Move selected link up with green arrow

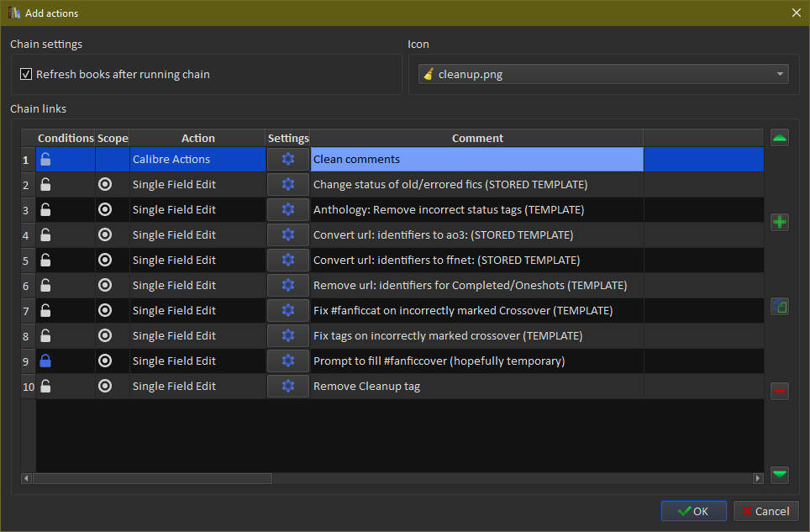coord(780,139)
